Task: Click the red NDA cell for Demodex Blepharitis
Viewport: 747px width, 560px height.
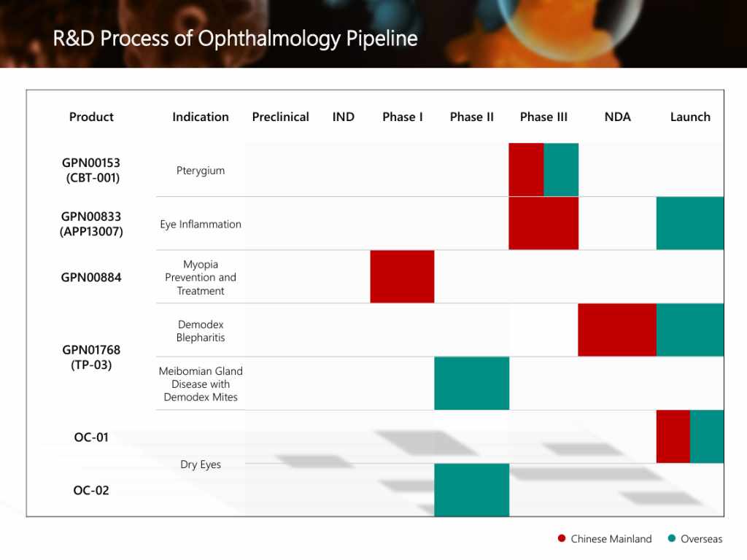Action: click(x=617, y=330)
